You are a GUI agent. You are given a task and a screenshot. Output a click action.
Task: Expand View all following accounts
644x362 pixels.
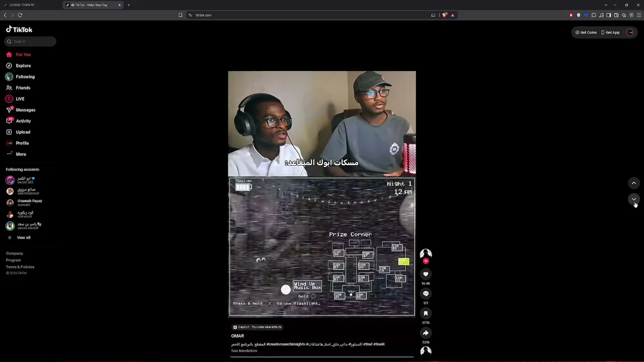click(19, 237)
